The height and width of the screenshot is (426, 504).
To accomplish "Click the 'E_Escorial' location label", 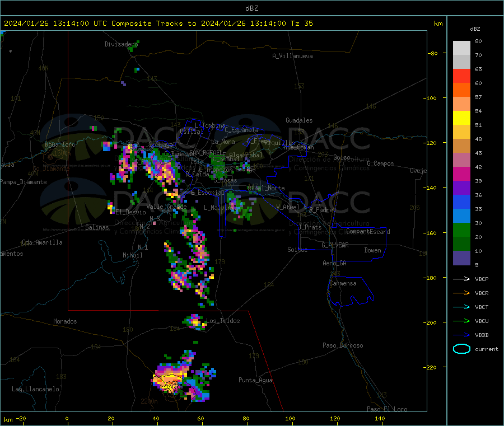I will pyautogui.click(x=208, y=193).
